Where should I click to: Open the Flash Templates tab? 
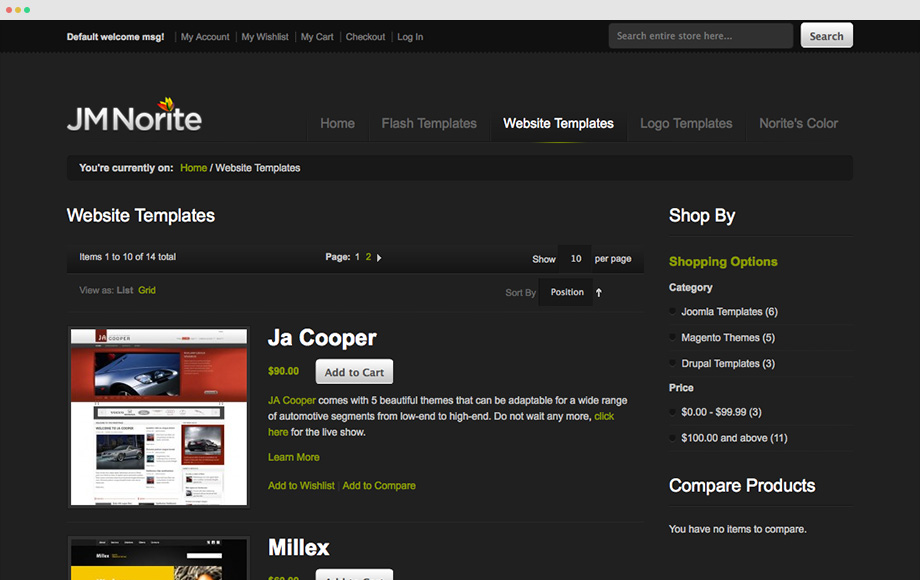(x=429, y=124)
